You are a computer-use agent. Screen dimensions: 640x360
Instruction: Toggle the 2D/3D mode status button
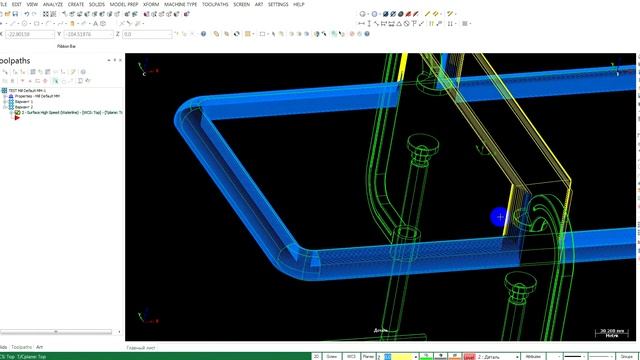pos(316,356)
